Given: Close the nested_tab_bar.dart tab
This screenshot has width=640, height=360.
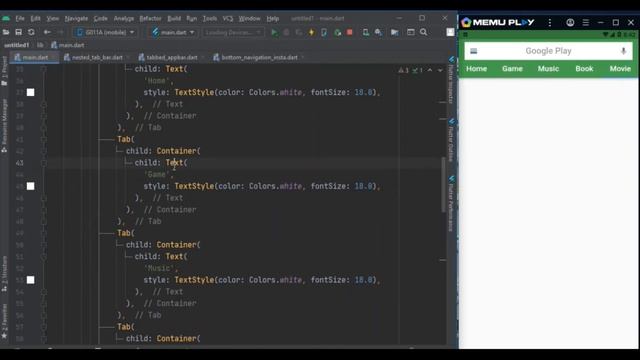Looking at the screenshot, I should [128, 58].
